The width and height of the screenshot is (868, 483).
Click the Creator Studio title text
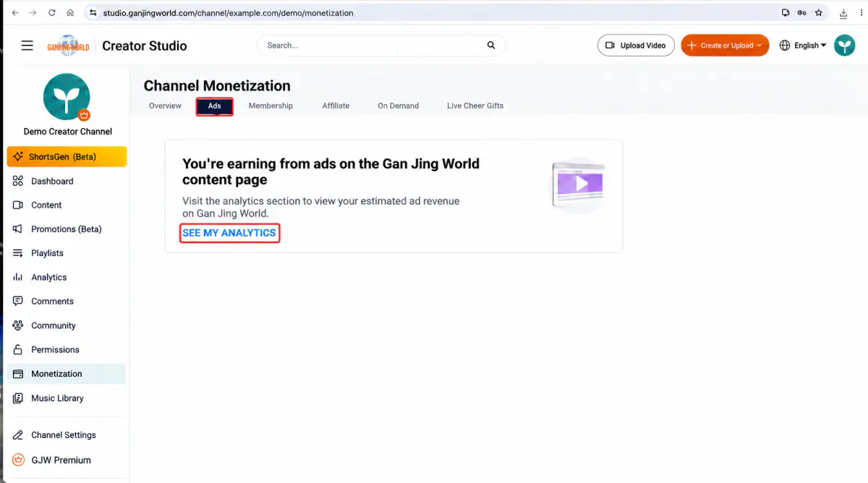click(145, 46)
